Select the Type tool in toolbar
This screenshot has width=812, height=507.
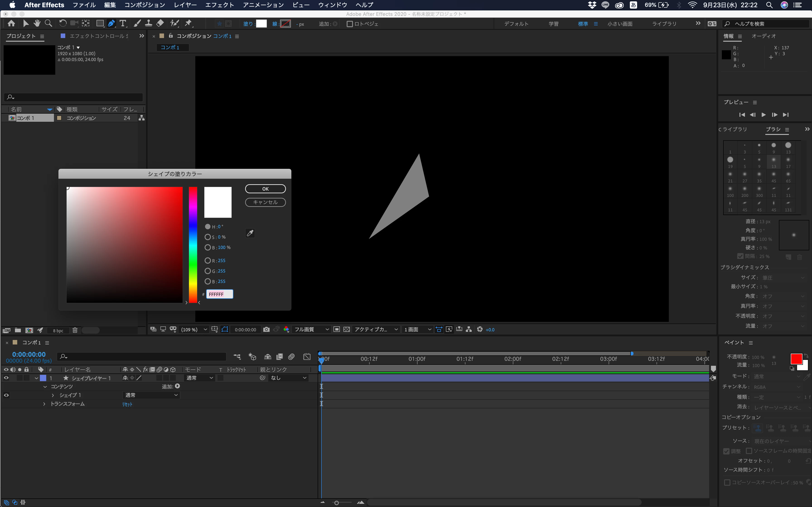click(x=123, y=24)
